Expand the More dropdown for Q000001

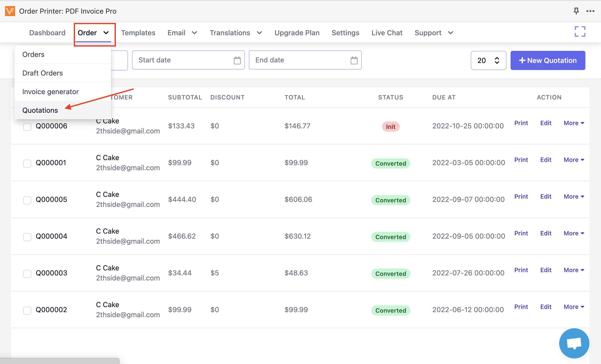pyautogui.click(x=574, y=160)
